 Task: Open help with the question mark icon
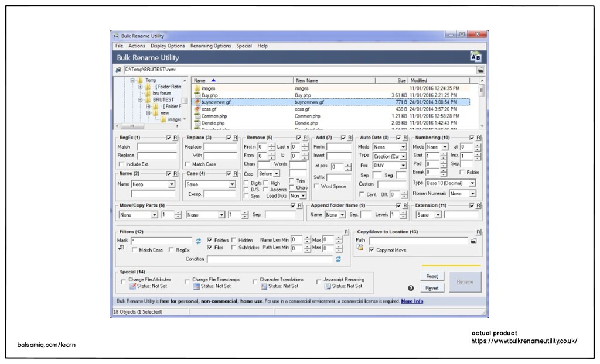[411, 288]
